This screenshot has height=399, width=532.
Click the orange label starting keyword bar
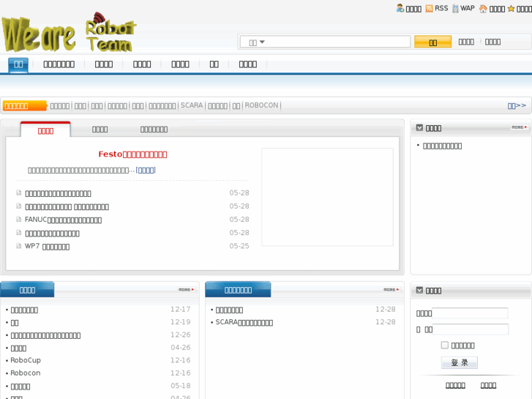coord(24,105)
